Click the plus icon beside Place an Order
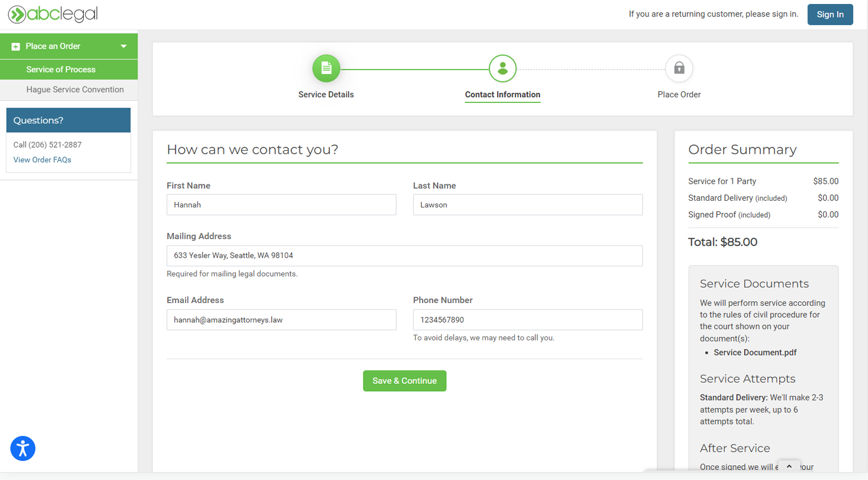This screenshot has width=868, height=480. (x=16, y=46)
